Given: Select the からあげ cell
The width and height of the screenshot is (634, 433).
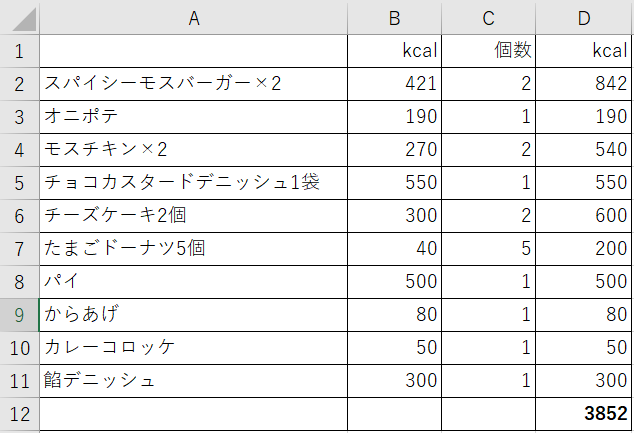Looking at the screenshot, I should coord(194,315).
